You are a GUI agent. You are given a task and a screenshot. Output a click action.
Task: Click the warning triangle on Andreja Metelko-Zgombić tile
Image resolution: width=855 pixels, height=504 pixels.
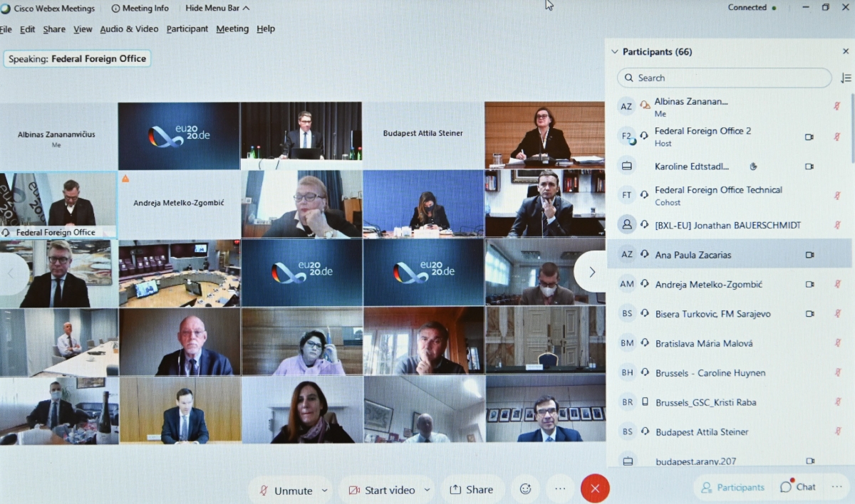click(x=125, y=179)
